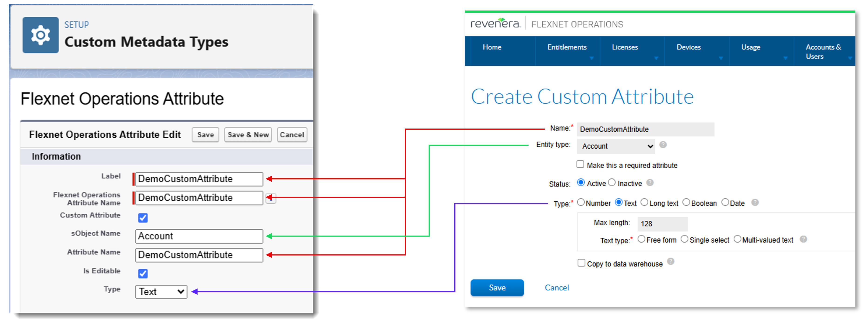This screenshot has width=868, height=324.
Task: Click the Max length field
Action: coord(663,224)
